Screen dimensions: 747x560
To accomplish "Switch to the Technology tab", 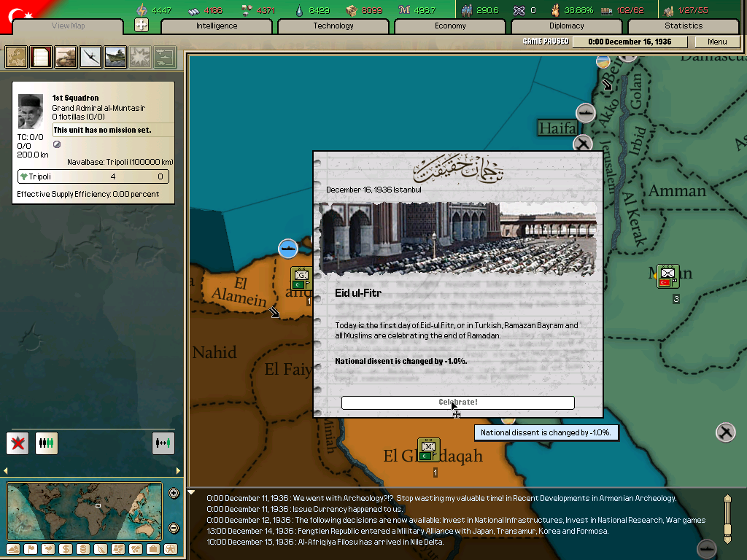I will (333, 26).
